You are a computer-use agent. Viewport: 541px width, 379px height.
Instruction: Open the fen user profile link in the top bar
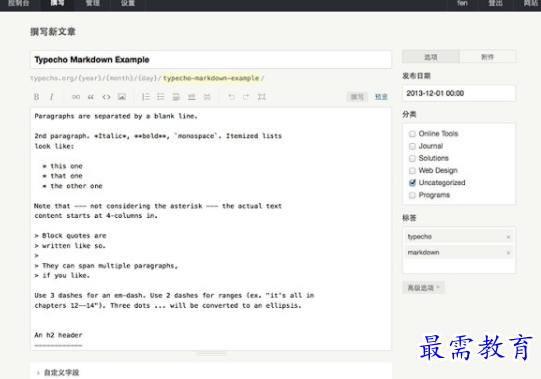(462, 3)
